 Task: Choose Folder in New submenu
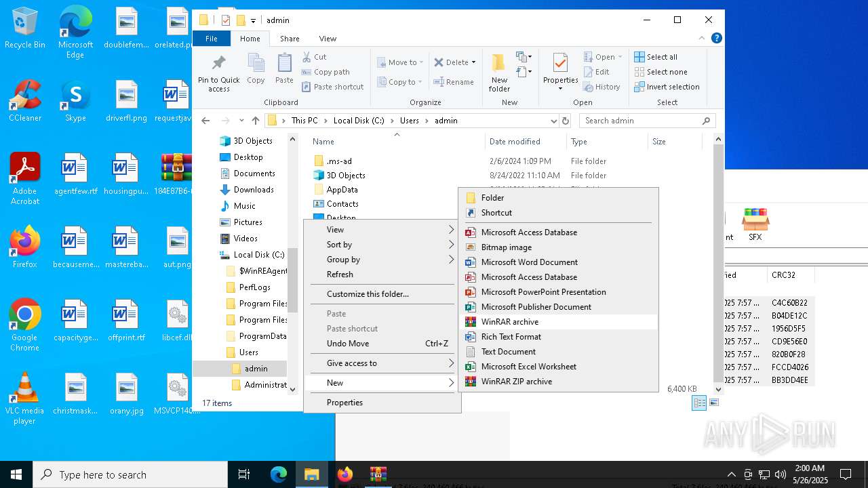coord(558,198)
